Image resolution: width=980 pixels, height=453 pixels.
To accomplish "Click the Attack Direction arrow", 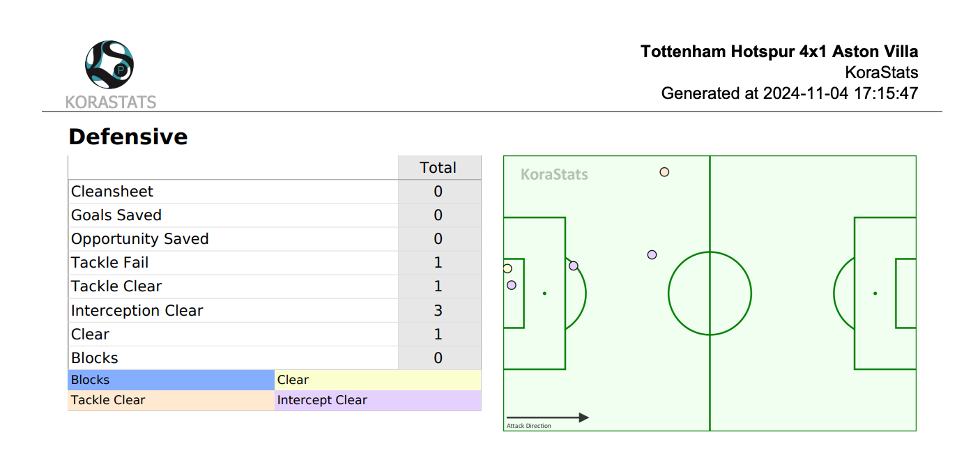I will [548, 417].
